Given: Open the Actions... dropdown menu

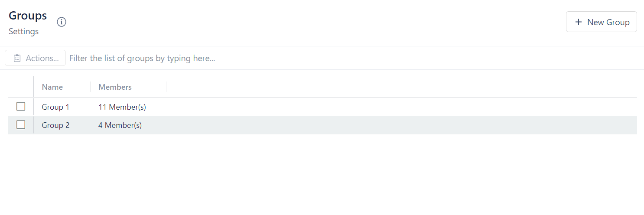Looking at the screenshot, I should pos(36,58).
